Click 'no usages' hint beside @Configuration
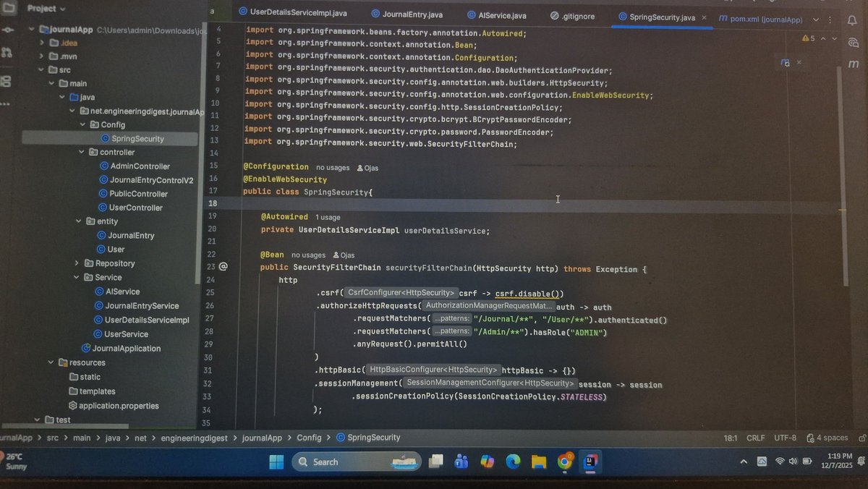This screenshot has height=489, width=868. tap(333, 167)
